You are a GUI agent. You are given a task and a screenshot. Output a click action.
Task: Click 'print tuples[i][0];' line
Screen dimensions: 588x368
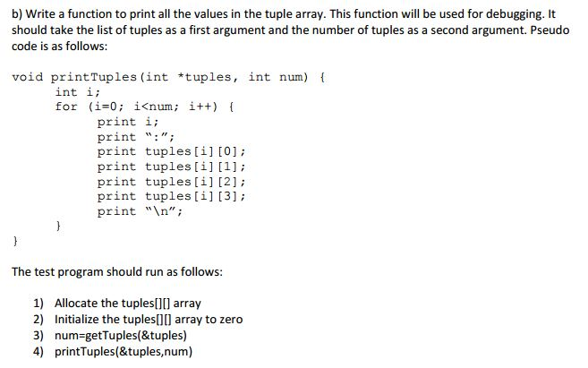point(171,151)
